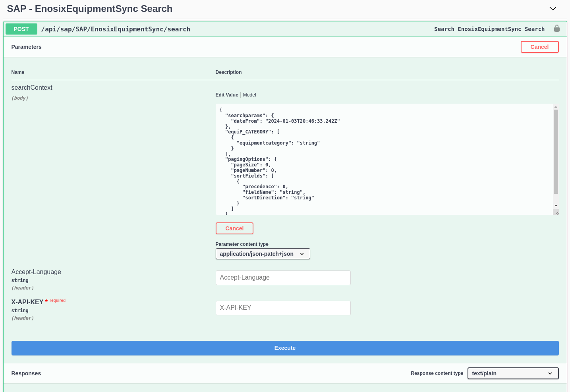This screenshot has height=392, width=570.
Task: Click the Responses section heading
Action: coord(26,373)
